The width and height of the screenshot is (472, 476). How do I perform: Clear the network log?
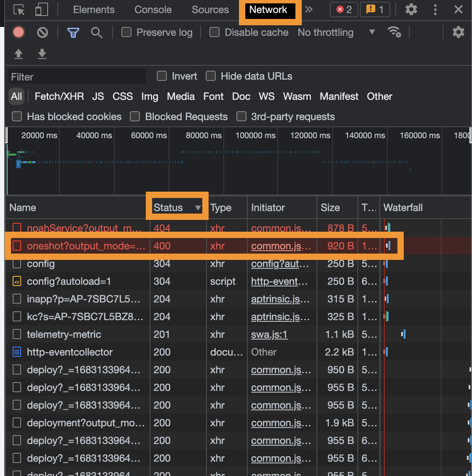[x=43, y=32]
